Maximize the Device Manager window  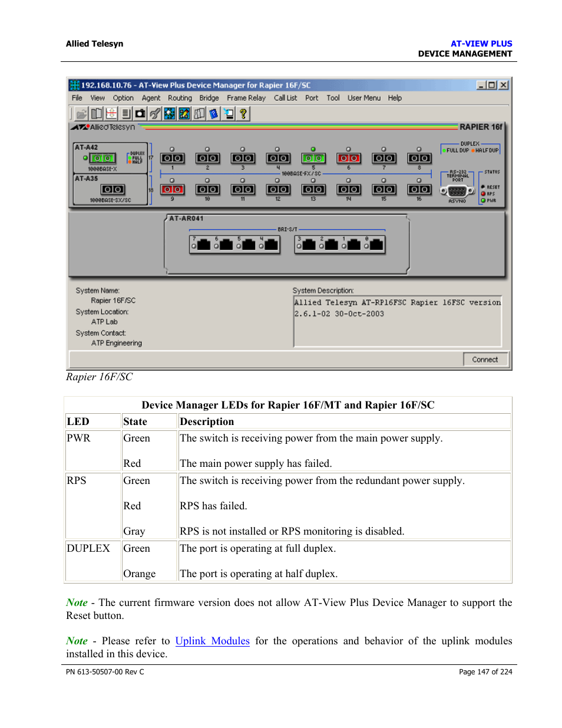pos(492,85)
